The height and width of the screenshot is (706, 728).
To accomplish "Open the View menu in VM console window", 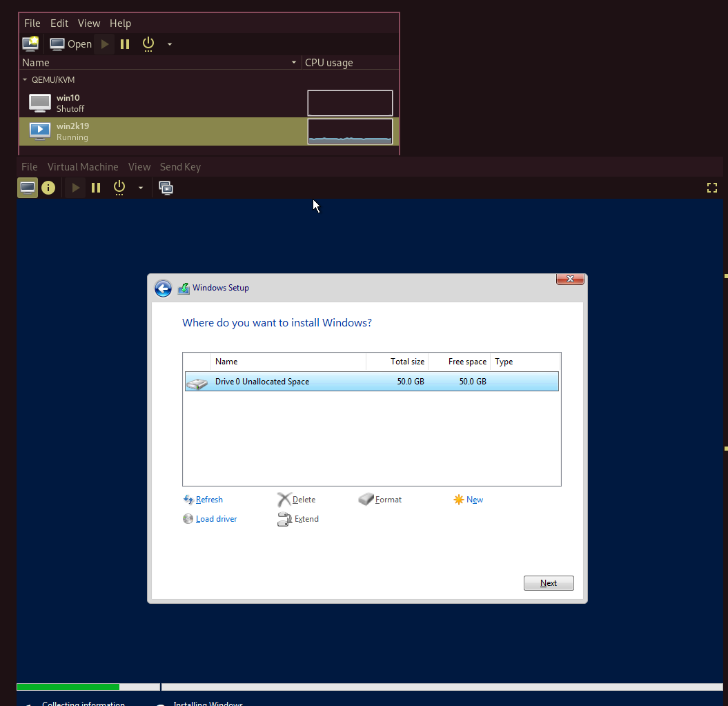I will pyautogui.click(x=139, y=167).
